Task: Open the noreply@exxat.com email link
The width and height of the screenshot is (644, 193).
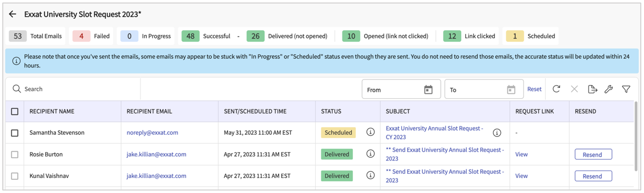Action: point(152,133)
